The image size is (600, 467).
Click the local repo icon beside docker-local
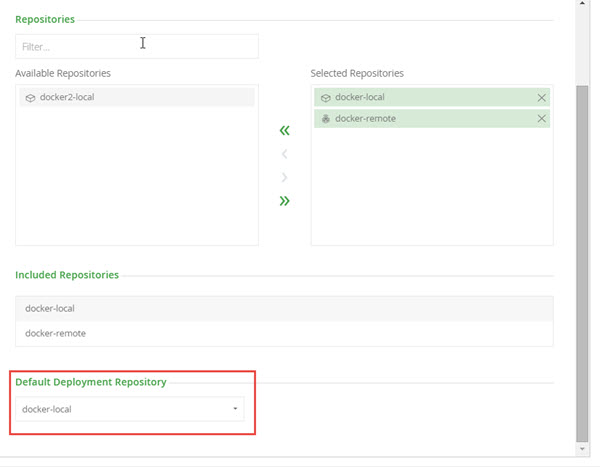pos(325,97)
